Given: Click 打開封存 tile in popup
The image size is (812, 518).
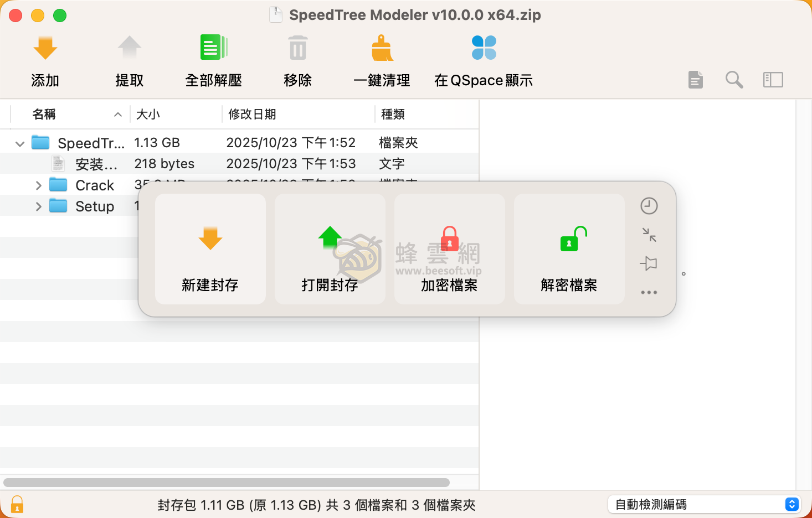Looking at the screenshot, I should tap(330, 249).
